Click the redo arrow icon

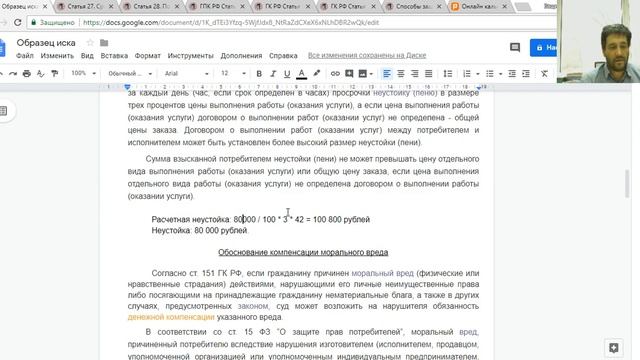click(x=13, y=73)
